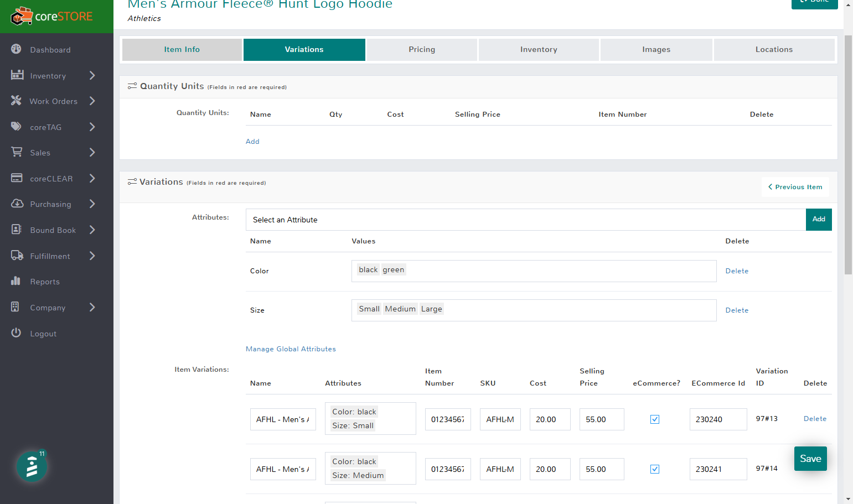
Task: Open the chat widget with 11 badge
Action: pyautogui.click(x=32, y=466)
